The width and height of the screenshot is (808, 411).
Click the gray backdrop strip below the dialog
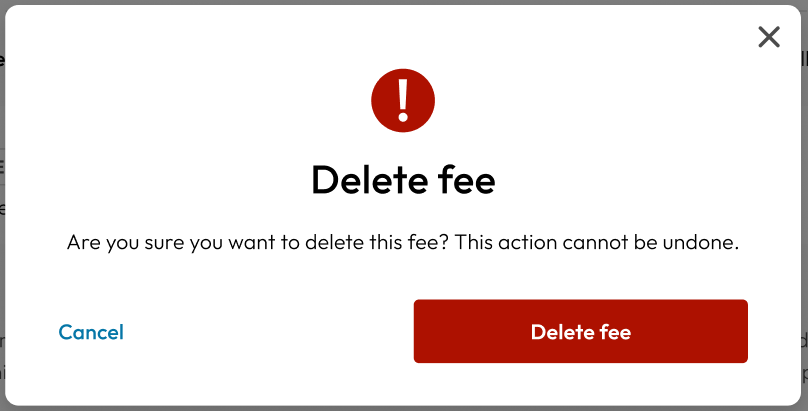[404, 408]
